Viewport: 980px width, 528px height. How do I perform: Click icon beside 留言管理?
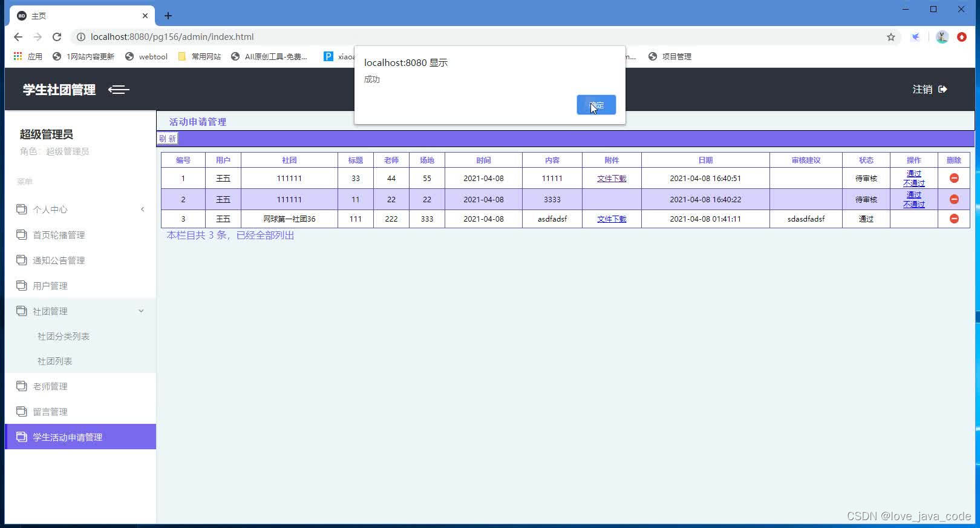tap(22, 411)
